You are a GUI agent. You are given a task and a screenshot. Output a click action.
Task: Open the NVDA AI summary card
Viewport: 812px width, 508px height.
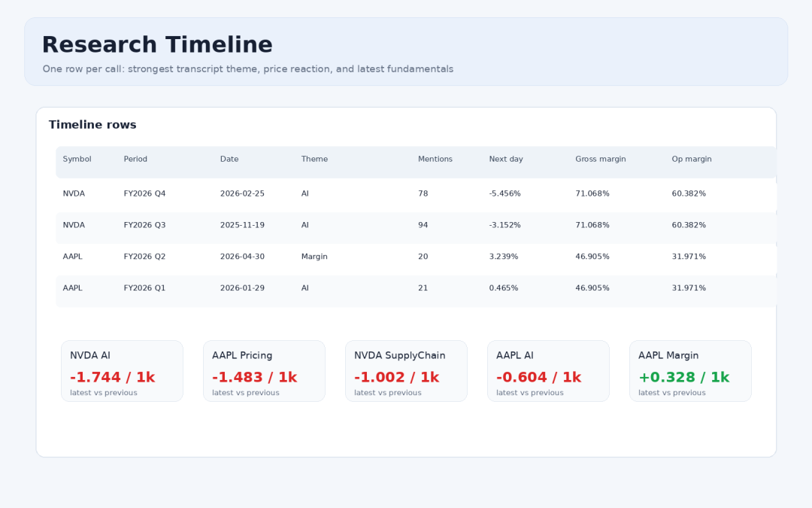[x=123, y=371]
